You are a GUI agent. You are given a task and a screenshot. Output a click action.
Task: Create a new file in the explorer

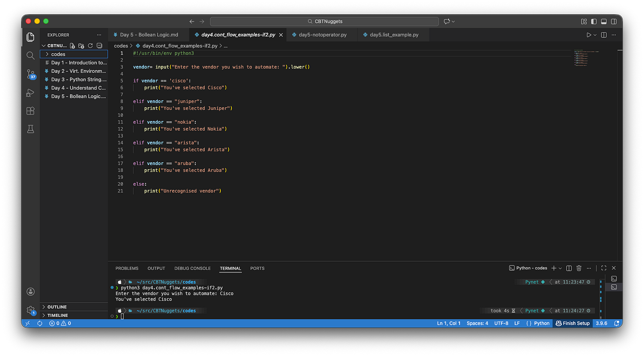tap(72, 46)
